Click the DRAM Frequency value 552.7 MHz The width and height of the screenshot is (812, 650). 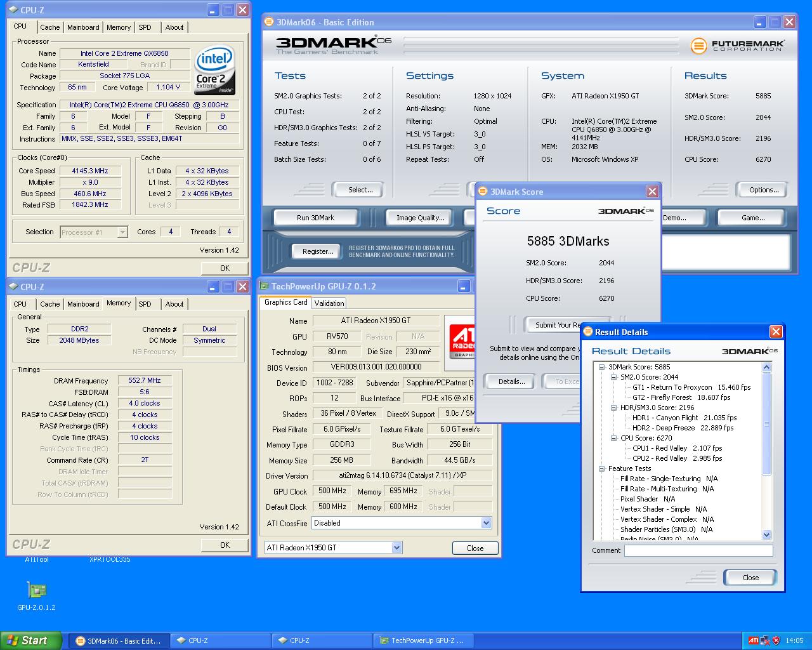pyautogui.click(x=145, y=381)
